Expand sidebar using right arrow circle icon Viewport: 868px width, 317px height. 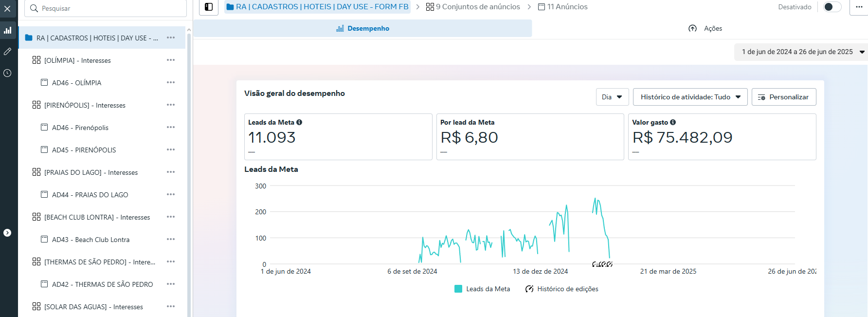tap(7, 233)
